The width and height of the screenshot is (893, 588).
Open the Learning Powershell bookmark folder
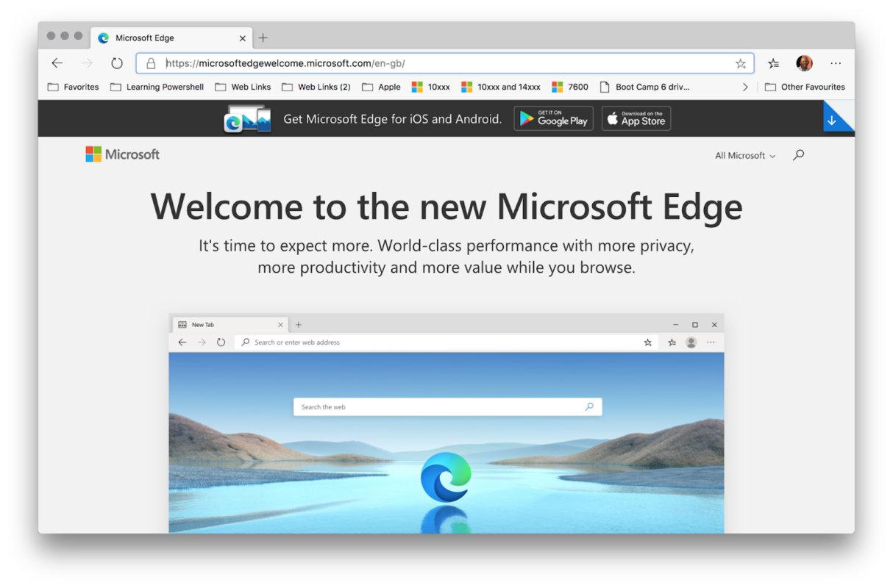pos(157,87)
